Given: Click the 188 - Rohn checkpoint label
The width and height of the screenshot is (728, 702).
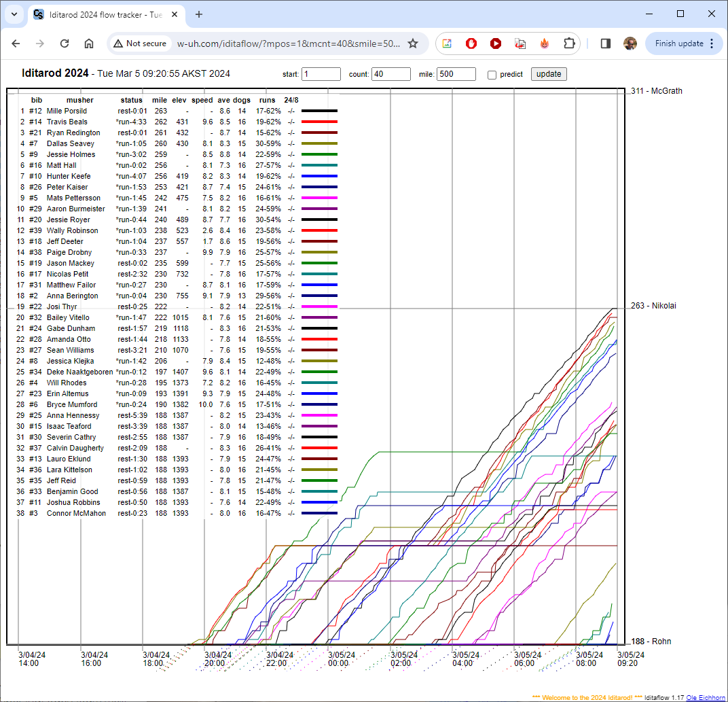Looking at the screenshot, I should tap(651, 642).
